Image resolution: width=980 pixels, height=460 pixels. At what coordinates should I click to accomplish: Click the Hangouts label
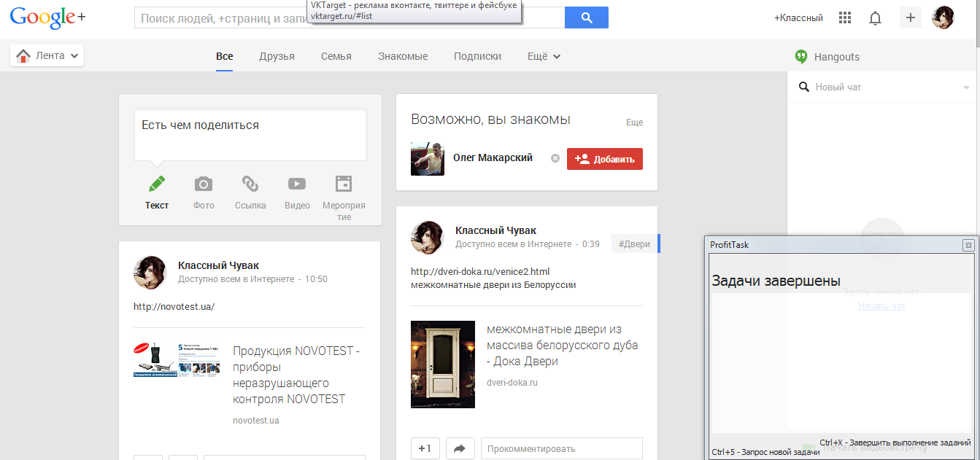tap(837, 57)
